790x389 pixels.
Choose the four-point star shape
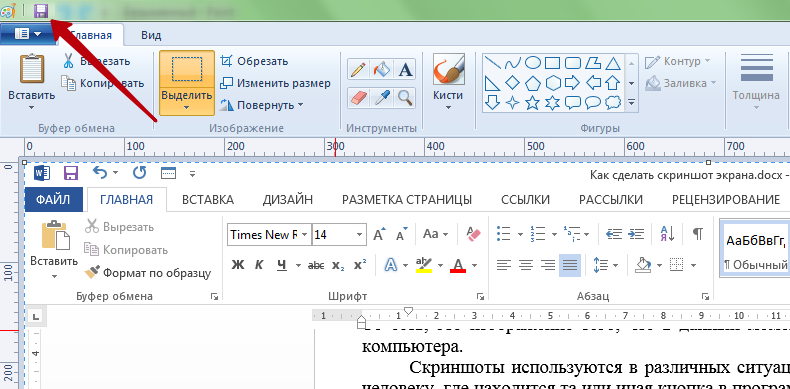[512, 103]
